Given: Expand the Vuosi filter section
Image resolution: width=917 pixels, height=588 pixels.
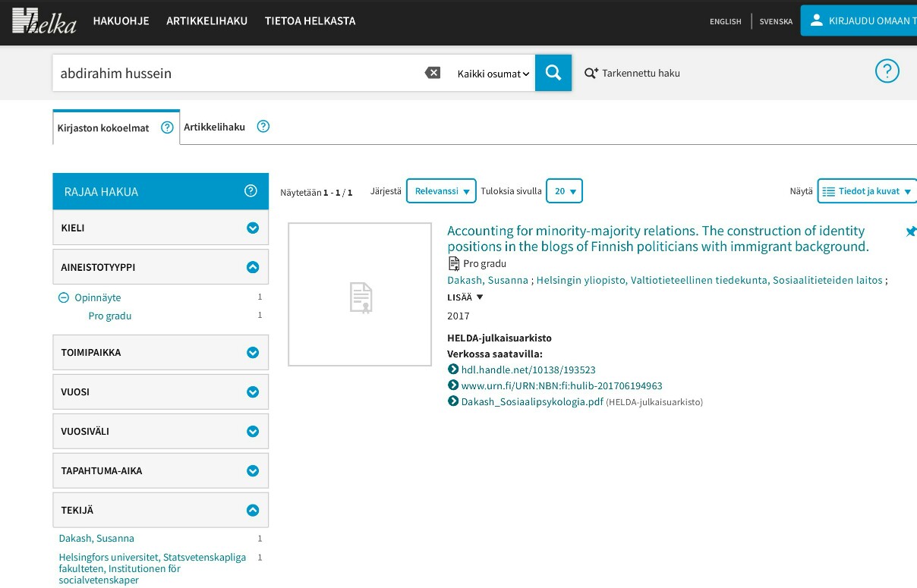Looking at the screenshot, I should pos(160,391).
